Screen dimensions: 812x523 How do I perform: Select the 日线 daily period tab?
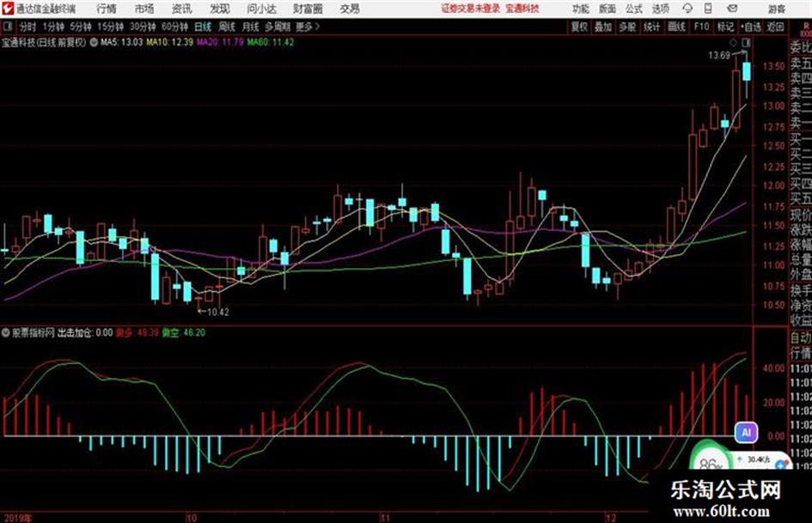click(x=203, y=27)
